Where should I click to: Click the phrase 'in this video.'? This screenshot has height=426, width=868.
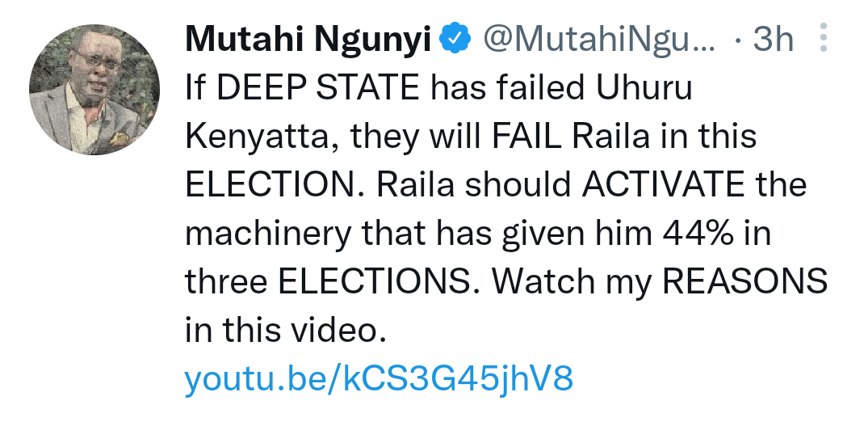[281, 330]
